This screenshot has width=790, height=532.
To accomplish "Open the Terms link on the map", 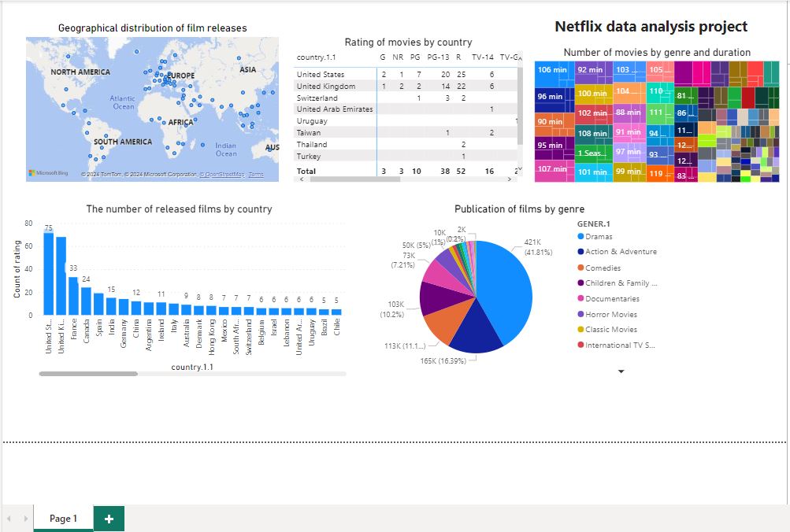I will coord(256,175).
